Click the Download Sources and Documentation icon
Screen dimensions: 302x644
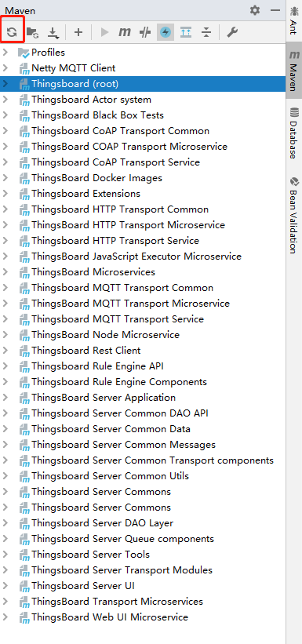click(53, 32)
